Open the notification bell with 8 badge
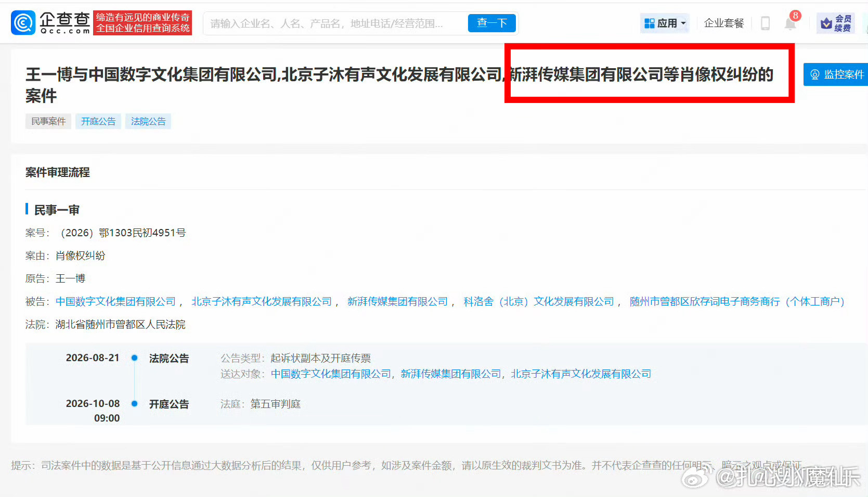The height and width of the screenshot is (497, 868). point(791,23)
